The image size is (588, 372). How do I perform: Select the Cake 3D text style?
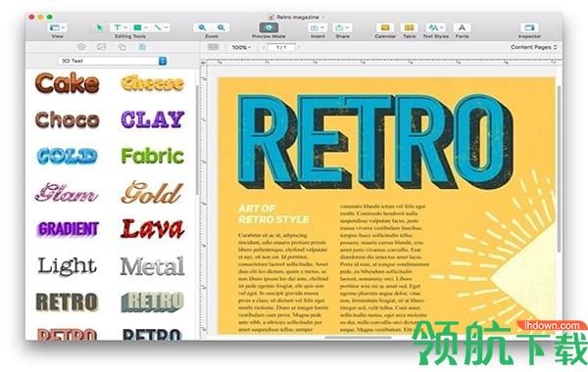(x=68, y=83)
